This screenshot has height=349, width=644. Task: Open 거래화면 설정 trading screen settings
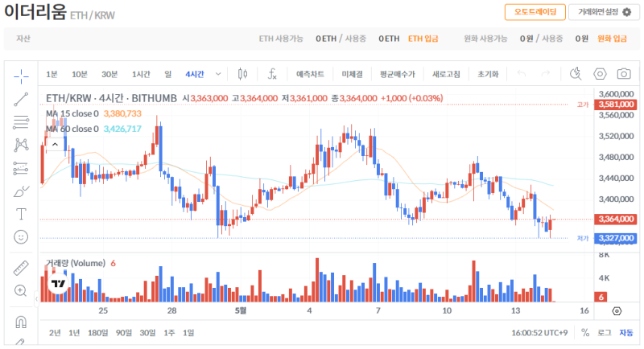[x=605, y=12]
